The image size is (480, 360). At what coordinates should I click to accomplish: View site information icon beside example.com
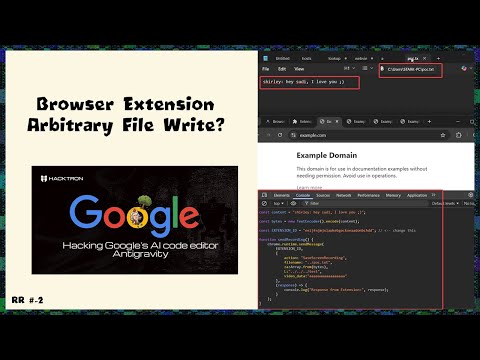point(293,135)
